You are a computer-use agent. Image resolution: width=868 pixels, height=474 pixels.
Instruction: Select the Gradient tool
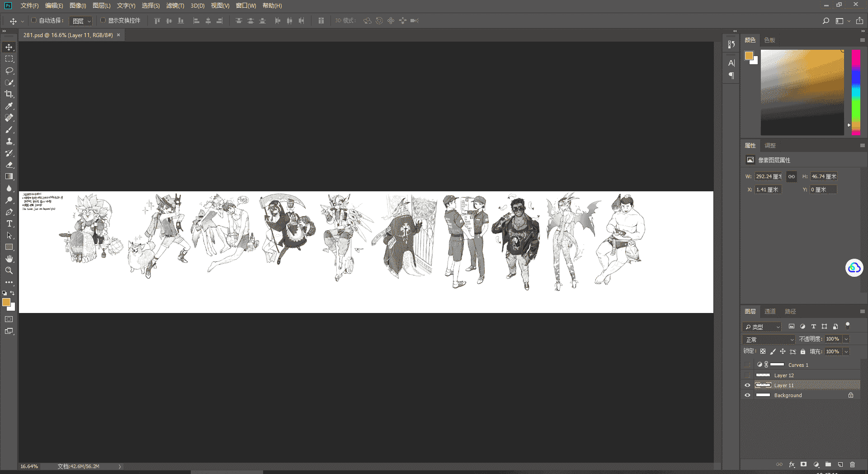coord(9,176)
